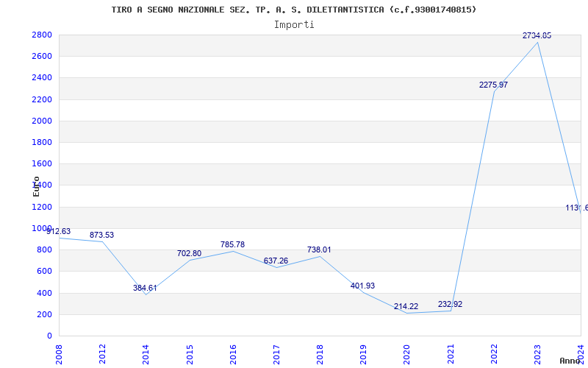Select the TIRO A SEGNO NAZIONALE title
The image size is (588, 368).
click(294, 10)
